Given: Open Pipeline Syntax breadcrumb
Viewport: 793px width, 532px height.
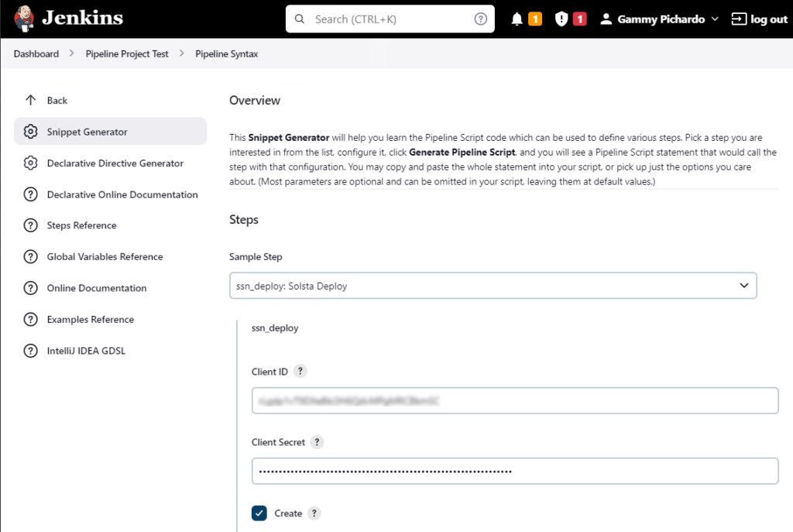Looking at the screenshot, I should (x=227, y=53).
